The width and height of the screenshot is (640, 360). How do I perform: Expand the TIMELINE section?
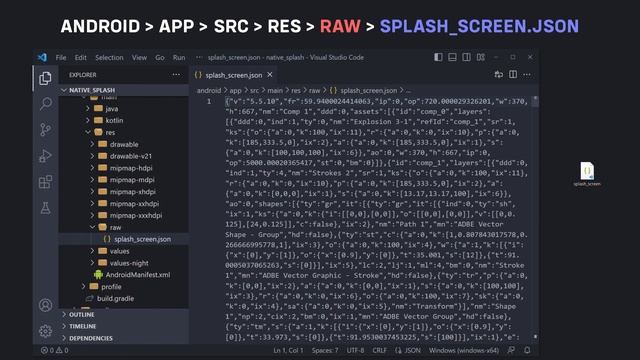click(124, 326)
